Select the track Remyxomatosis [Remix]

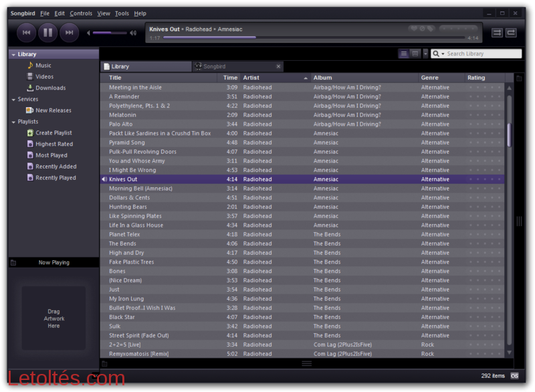pos(302,354)
